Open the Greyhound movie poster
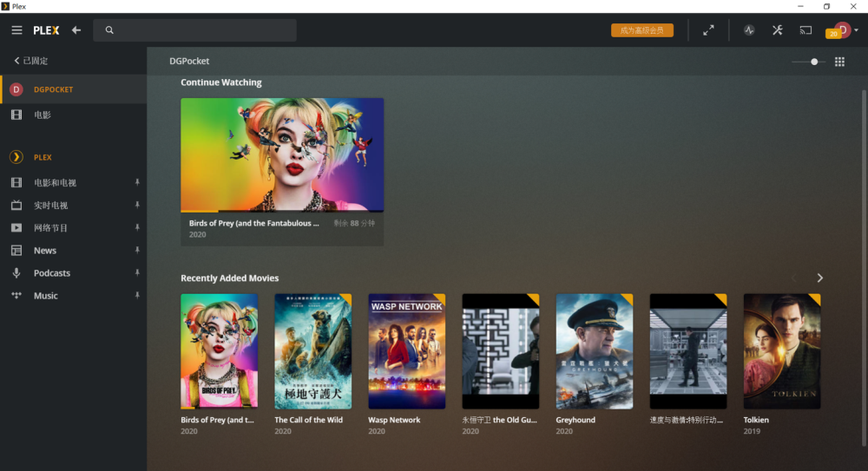Image resolution: width=868 pixels, height=471 pixels. (594, 351)
